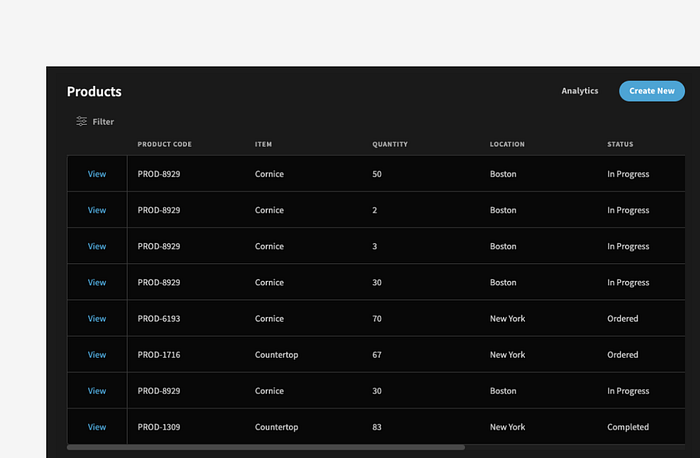Screen dimensions: 700x458
Task: Click Ordered status in PROD-6193 row
Action: click(x=622, y=319)
